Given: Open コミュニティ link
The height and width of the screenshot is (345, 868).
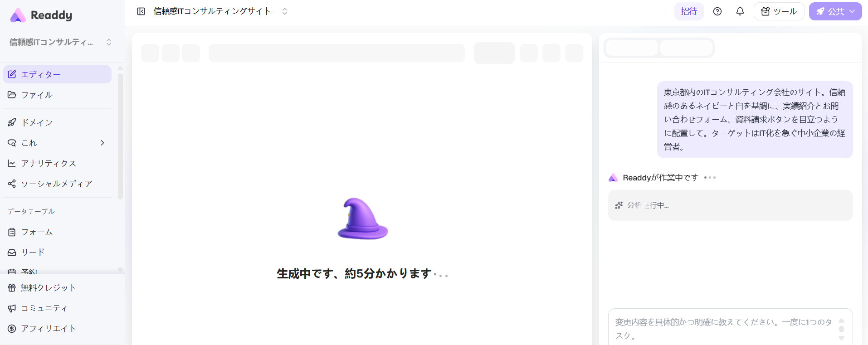Looking at the screenshot, I should [x=57, y=308].
